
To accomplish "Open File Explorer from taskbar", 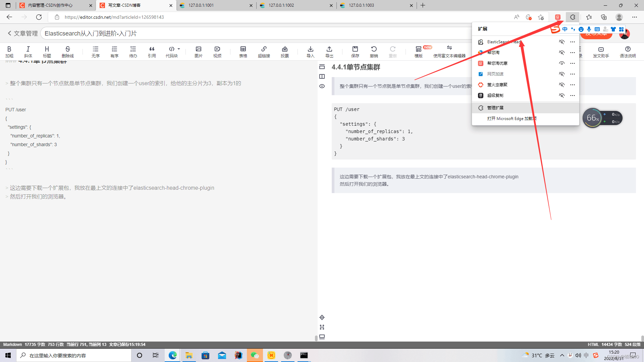I will 189,355.
